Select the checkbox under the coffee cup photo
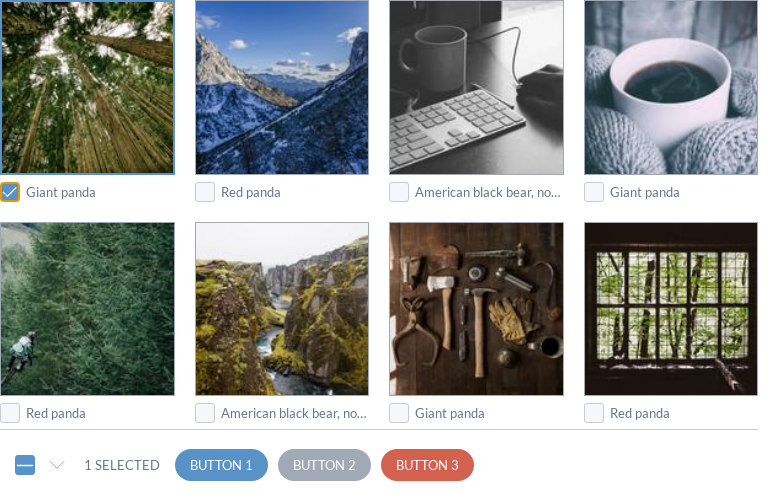Screen dimensions: 768x500 coord(594,192)
